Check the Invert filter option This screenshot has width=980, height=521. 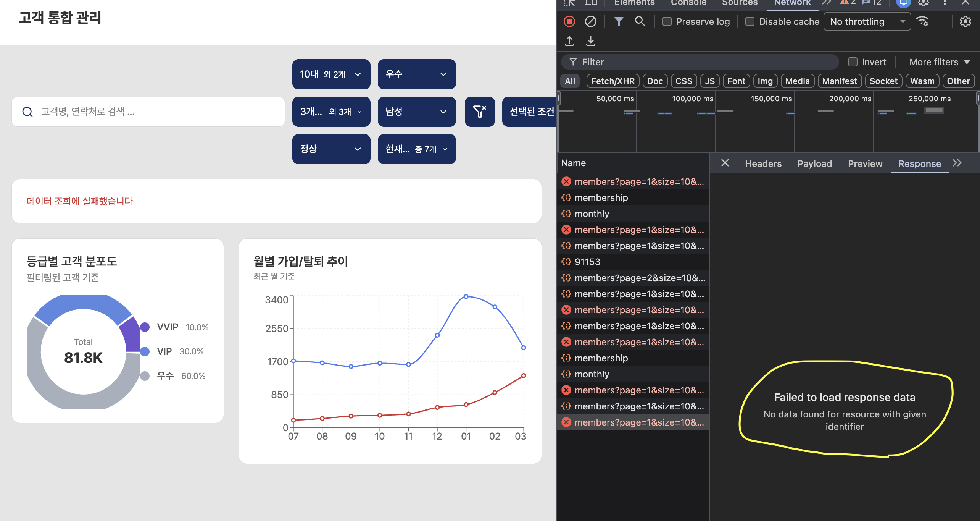(853, 62)
